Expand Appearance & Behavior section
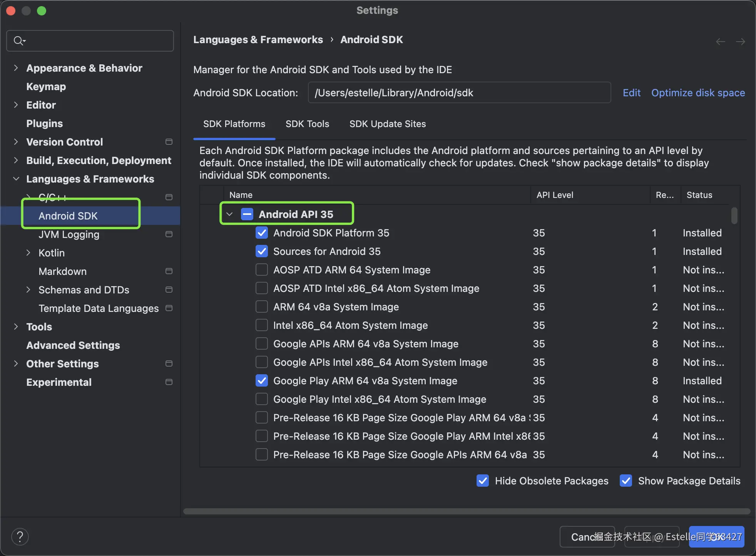This screenshot has height=556, width=756. [16, 68]
